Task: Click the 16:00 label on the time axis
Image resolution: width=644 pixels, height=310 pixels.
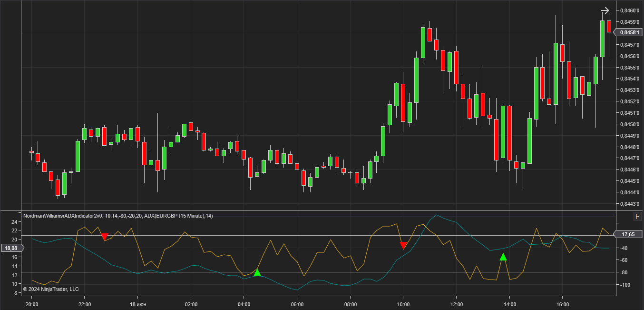Action: click(562, 303)
